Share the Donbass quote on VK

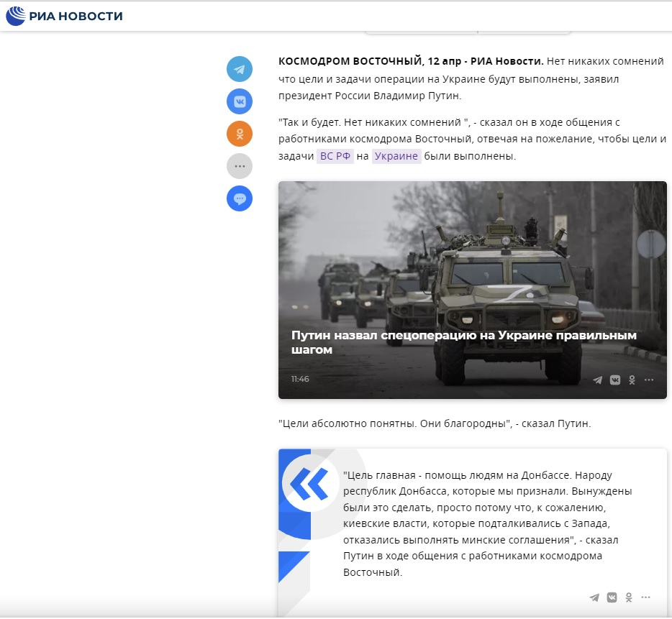coord(612,597)
